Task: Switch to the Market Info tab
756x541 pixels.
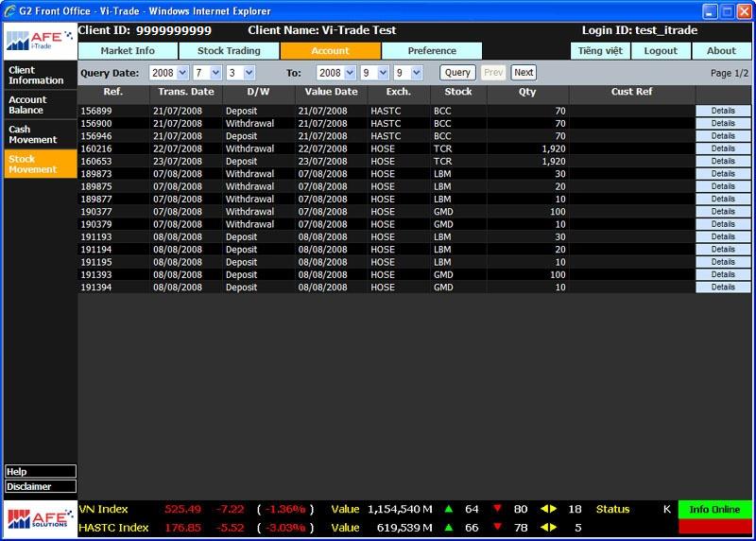Action: (128, 51)
